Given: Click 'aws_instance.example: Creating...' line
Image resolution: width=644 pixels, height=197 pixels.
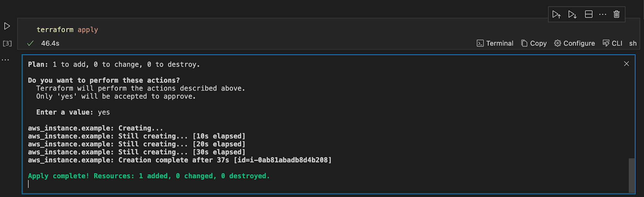Looking at the screenshot, I should point(95,128).
